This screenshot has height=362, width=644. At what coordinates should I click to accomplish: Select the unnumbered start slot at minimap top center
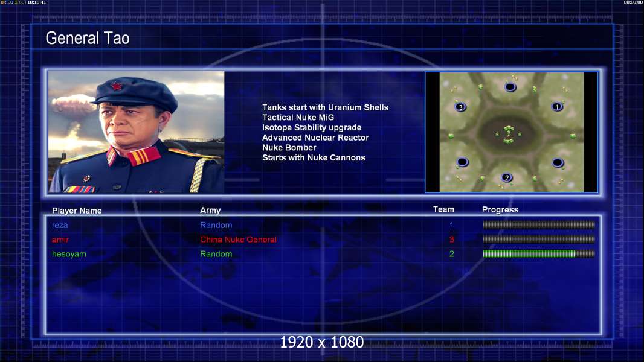click(510, 87)
